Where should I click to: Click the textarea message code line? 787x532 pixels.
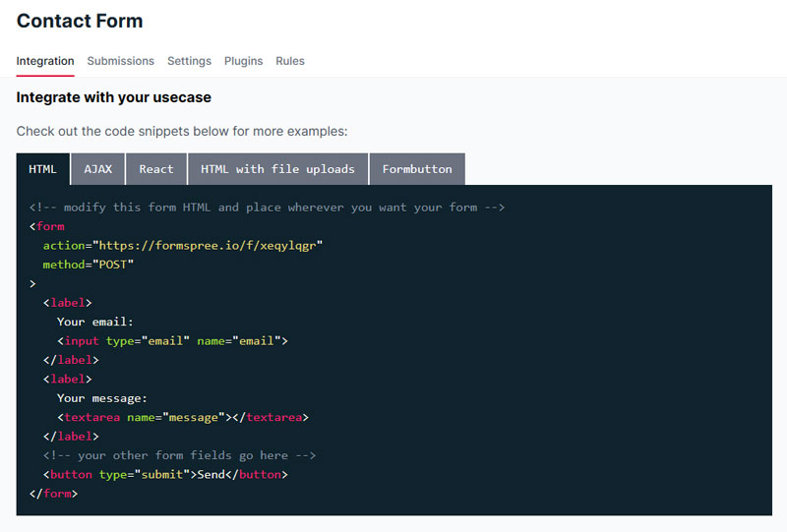click(183, 417)
